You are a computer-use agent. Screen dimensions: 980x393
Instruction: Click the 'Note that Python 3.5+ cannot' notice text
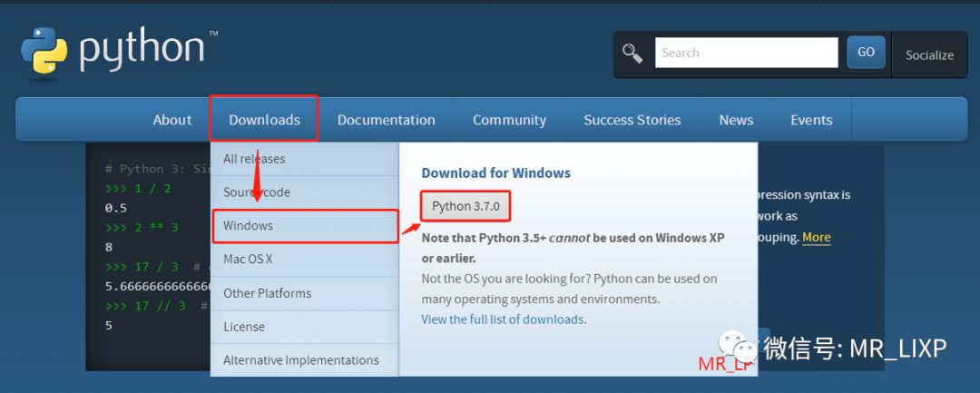[x=505, y=238]
